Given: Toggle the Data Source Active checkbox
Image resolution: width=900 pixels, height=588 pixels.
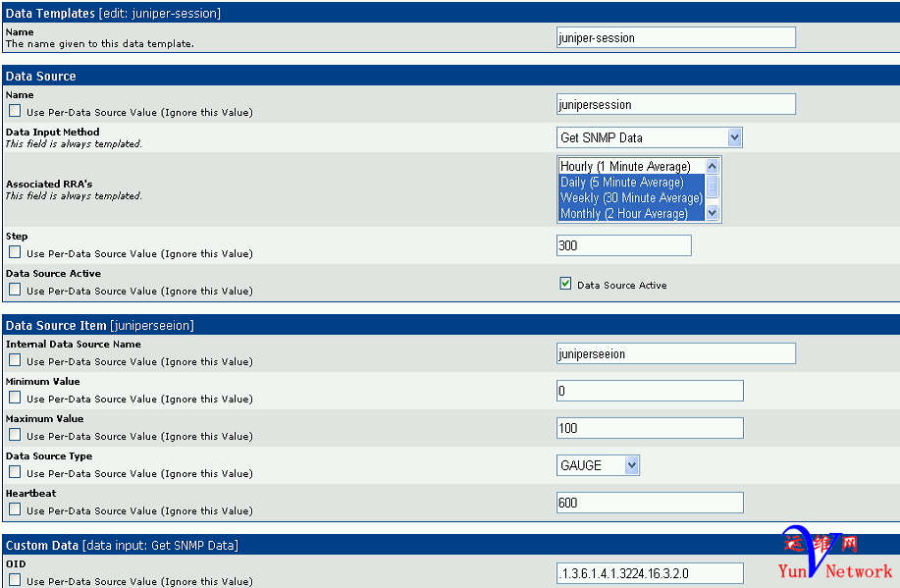Looking at the screenshot, I should tap(565, 284).
